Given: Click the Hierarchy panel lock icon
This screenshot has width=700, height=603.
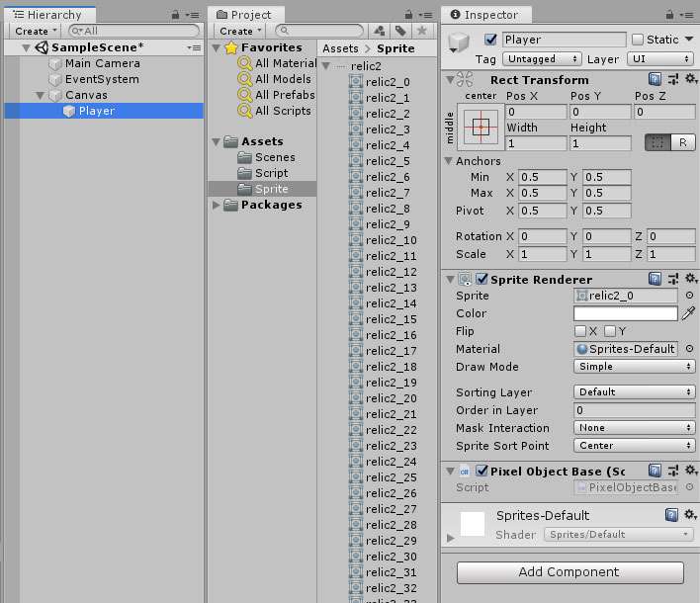Looking at the screenshot, I should (x=175, y=15).
